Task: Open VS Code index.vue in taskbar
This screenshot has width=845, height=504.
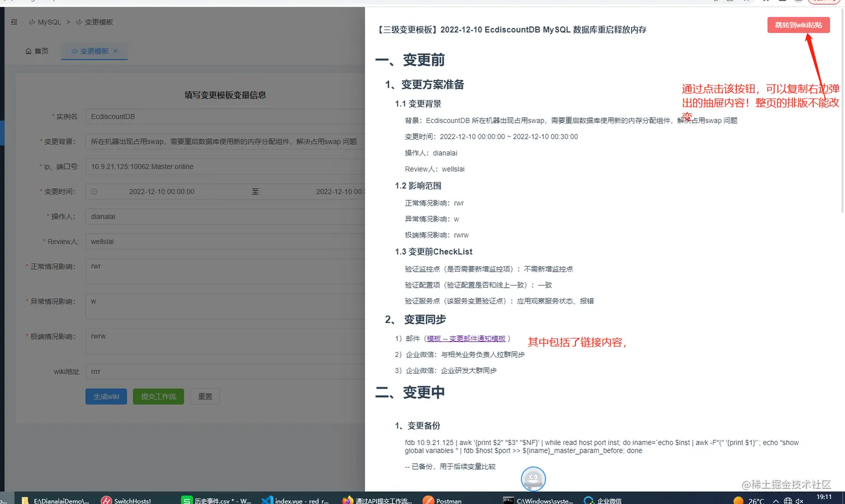Action: coord(295,500)
